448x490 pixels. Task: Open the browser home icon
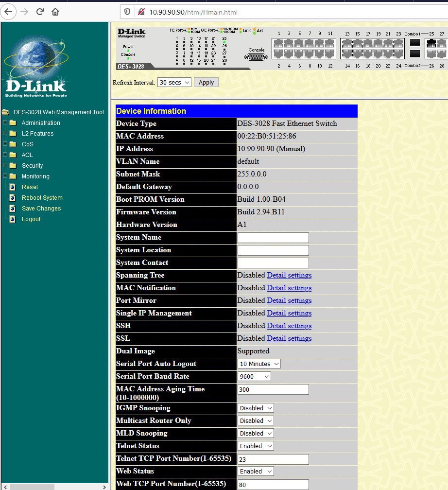point(55,12)
